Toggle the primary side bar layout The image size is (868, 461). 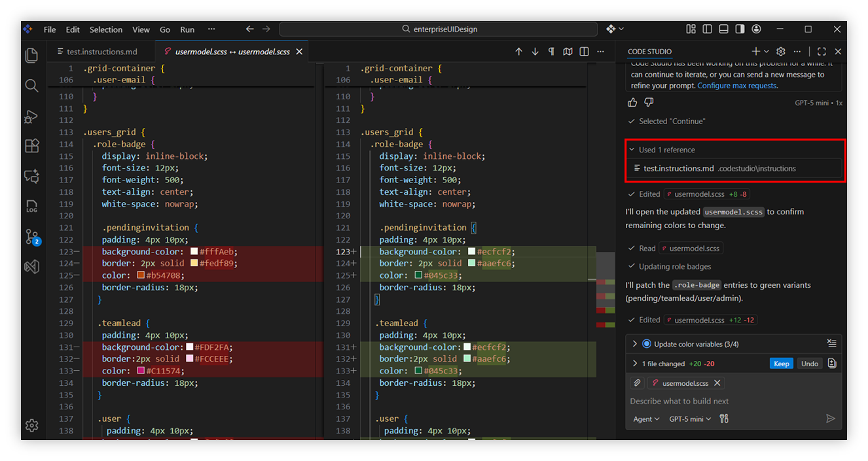[x=707, y=29]
